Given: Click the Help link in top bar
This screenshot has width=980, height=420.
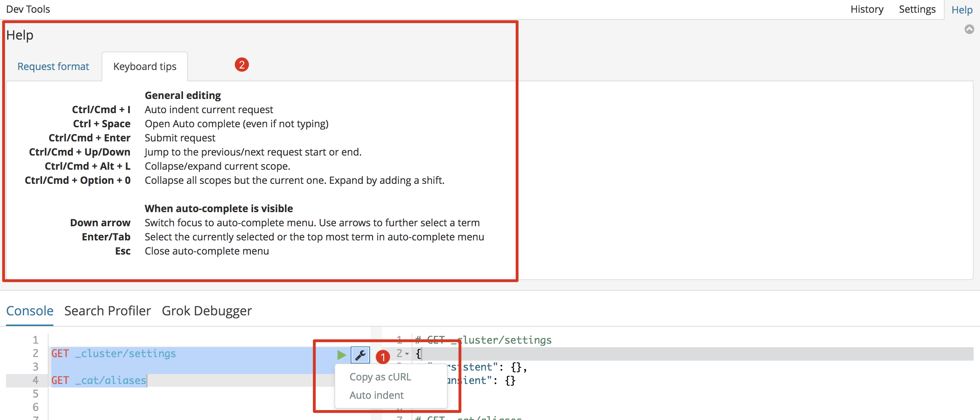Looking at the screenshot, I should pyautogui.click(x=962, y=10).
